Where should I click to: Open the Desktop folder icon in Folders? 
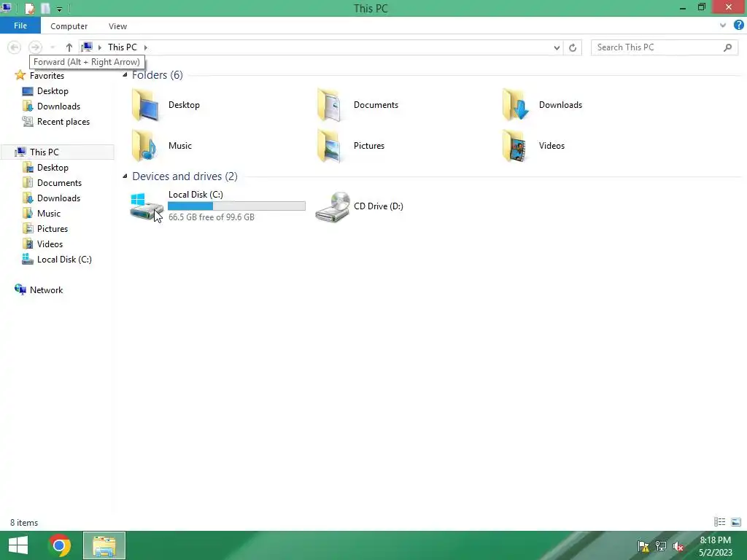pos(145,105)
